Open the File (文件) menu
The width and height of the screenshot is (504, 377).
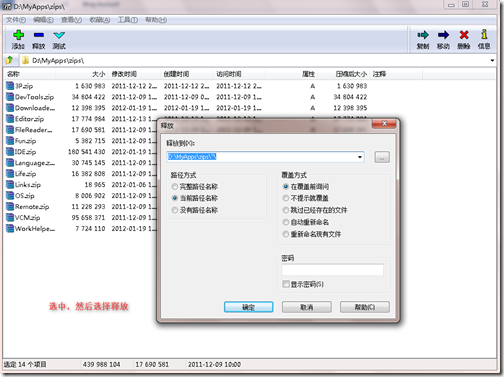[x=16, y=20]
